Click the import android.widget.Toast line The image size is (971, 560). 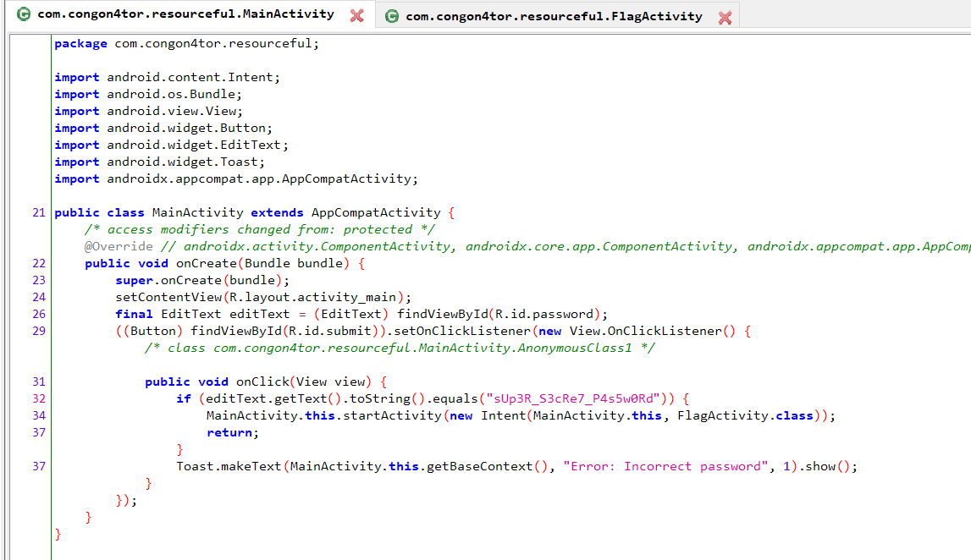160,162
